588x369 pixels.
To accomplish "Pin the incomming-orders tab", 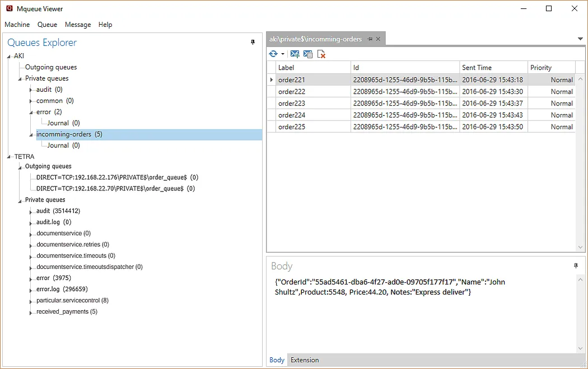I will tap(370, 39).
